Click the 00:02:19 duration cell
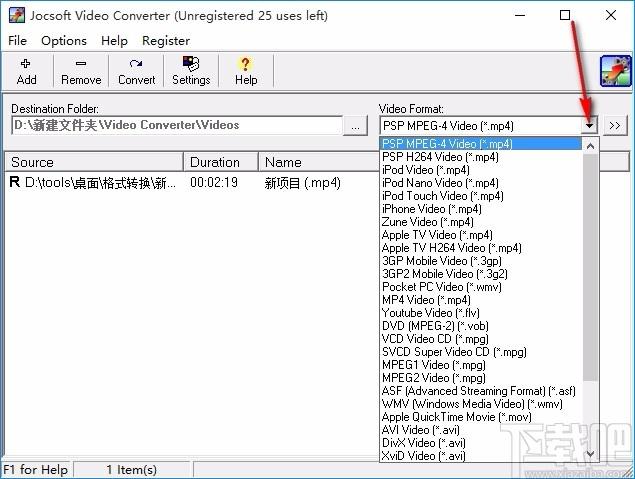The height and width of the screenshot is (479, 635). click(214, 183)
